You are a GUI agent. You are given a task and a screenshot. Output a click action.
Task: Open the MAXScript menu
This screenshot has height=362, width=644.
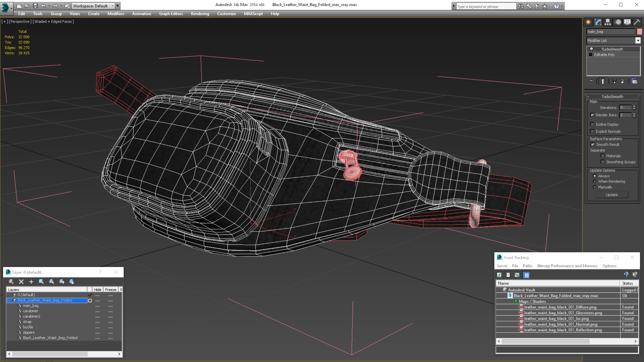[x=253, y=14]
